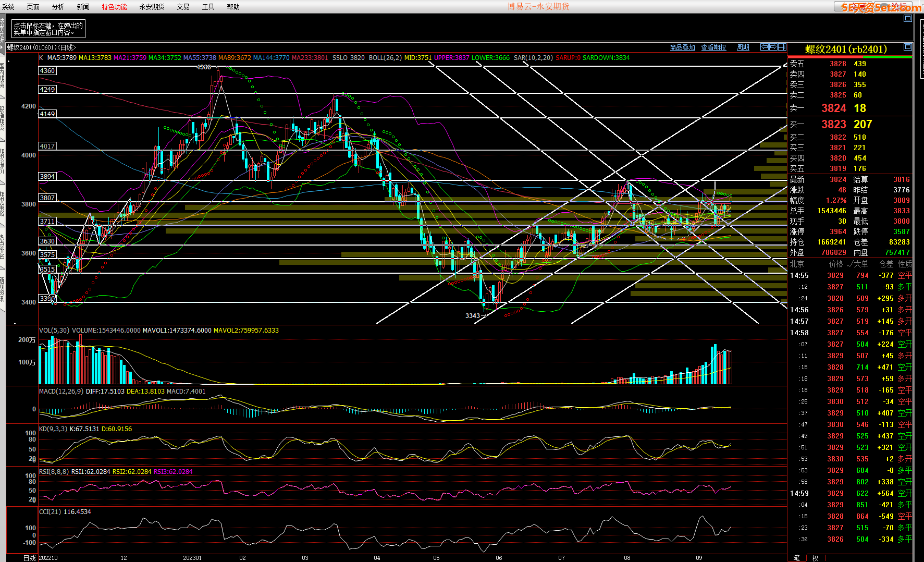The height and width of the screenshot is (562, 924).
Task: Open the 特色功能 menu
Action: coord(114,7)
